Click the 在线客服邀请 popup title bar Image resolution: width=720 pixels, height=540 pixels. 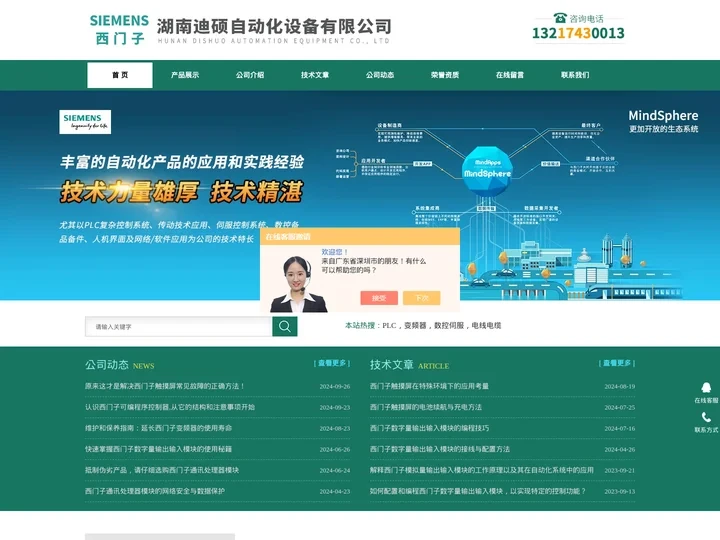[x=360, y=236]
